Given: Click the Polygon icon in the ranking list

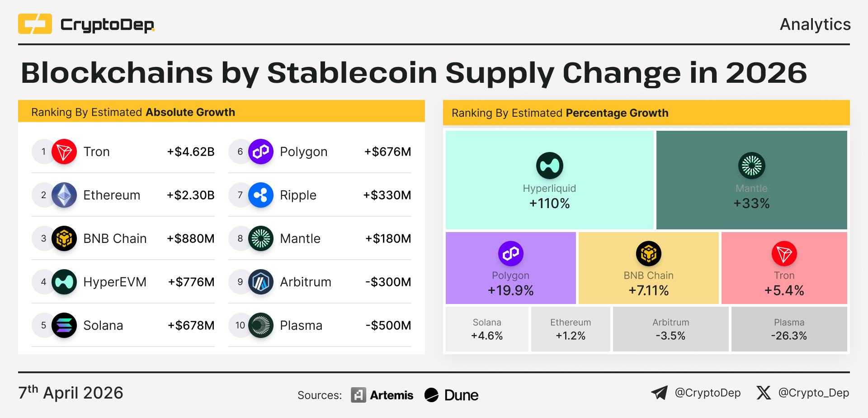Looking at the screenshot, I should tap(261, 152).
